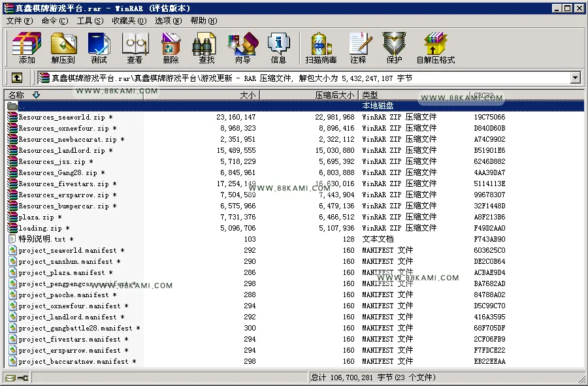Image resolution: width=588 pixels, height=386 pixels.
Task: Click the Add (添加) toolbar icon
Action: tap(27, 48)
